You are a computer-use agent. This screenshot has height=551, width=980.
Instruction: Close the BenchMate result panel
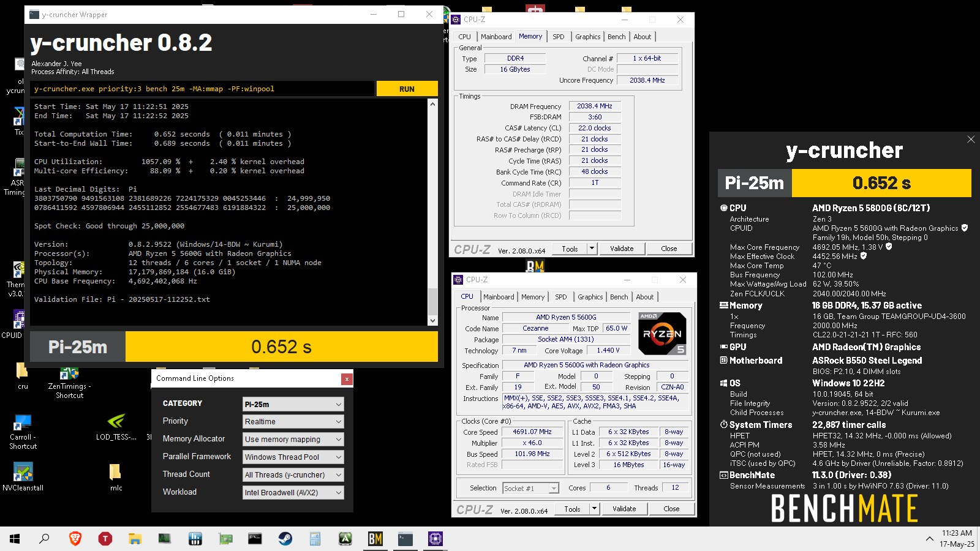pos(971,140)
